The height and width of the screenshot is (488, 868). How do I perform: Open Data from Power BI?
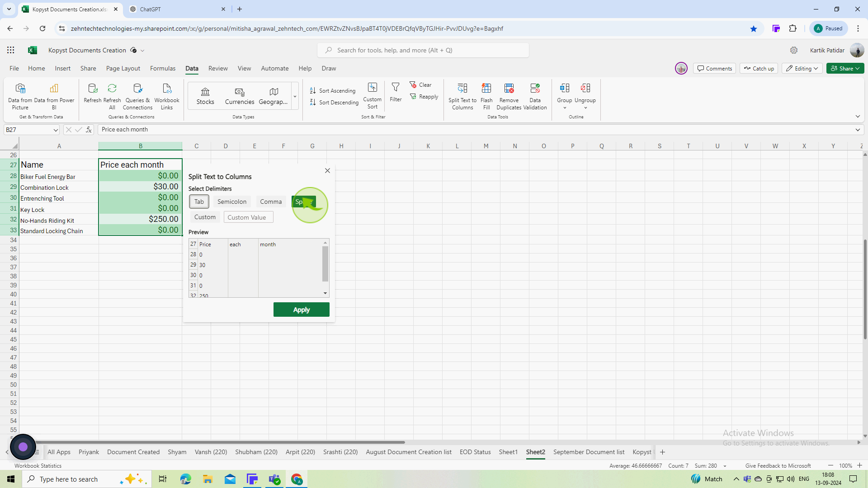click(x=54, y=96)
